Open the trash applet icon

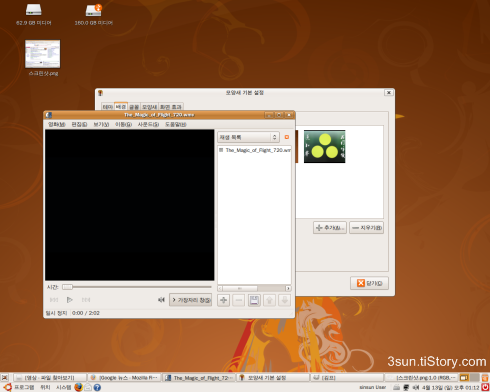pyautogui.click(x=485, y=378)
